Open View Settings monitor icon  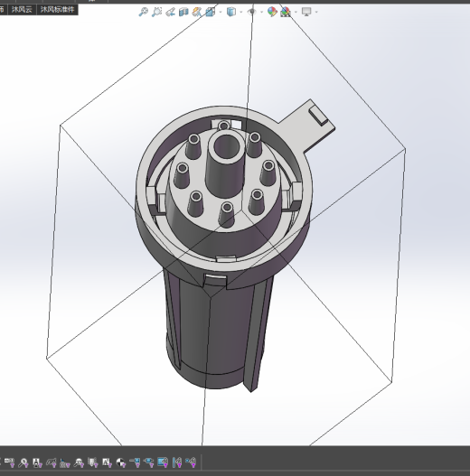306,12
